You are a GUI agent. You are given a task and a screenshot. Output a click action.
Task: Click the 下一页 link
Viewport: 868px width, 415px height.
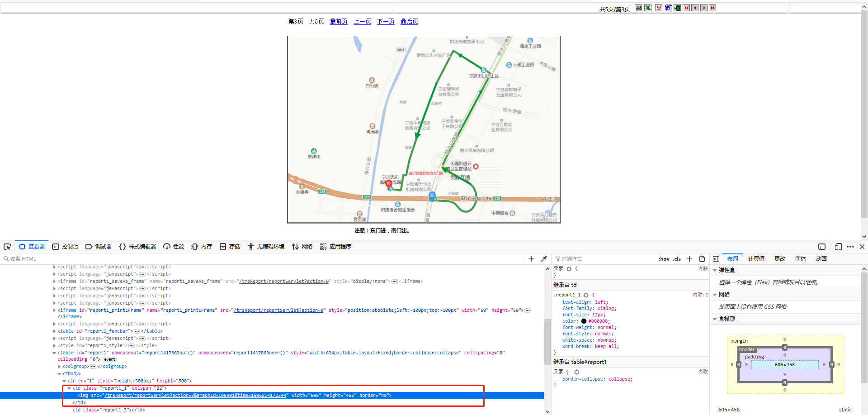(x=386, y=21)
